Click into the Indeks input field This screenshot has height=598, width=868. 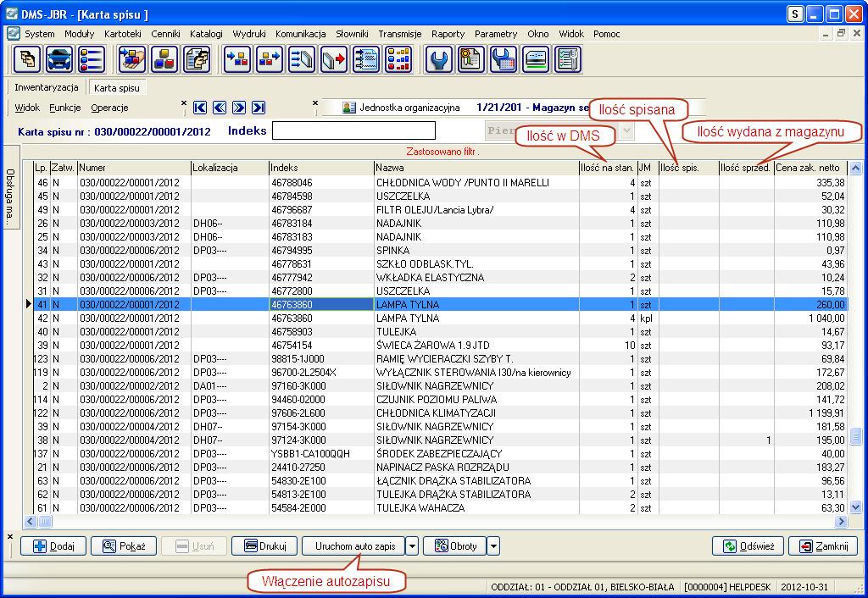(x=353, y=131)
